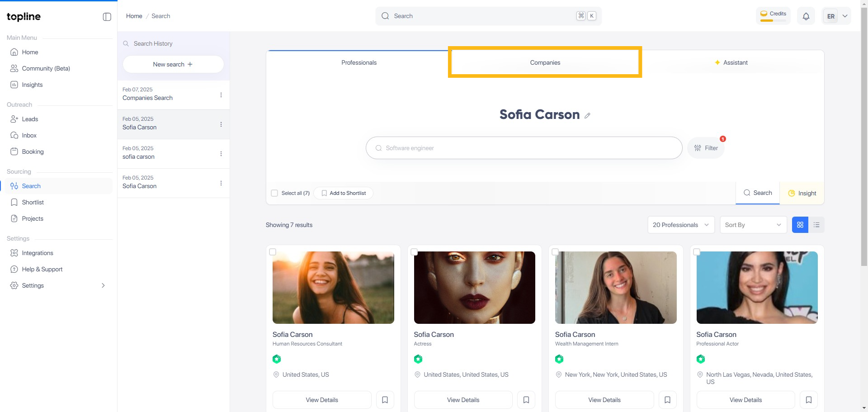
Task: Check the Select all (7) checkbox
Action: coord(274,193)
